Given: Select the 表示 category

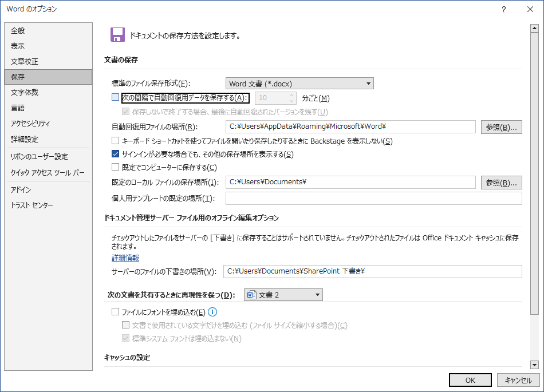Looking at the screenshot, I should click(x=49, y=46).
